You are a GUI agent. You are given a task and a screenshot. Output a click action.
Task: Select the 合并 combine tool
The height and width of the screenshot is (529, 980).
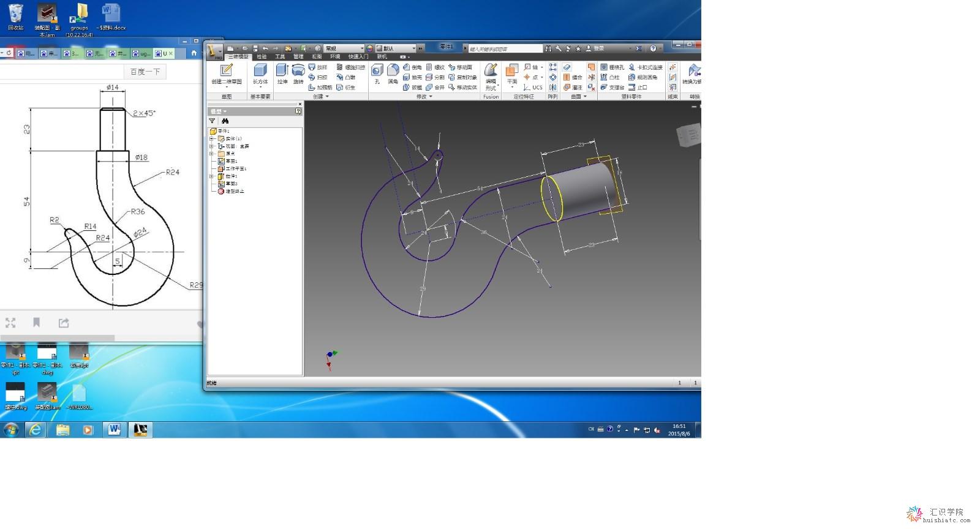click(435, 87)
